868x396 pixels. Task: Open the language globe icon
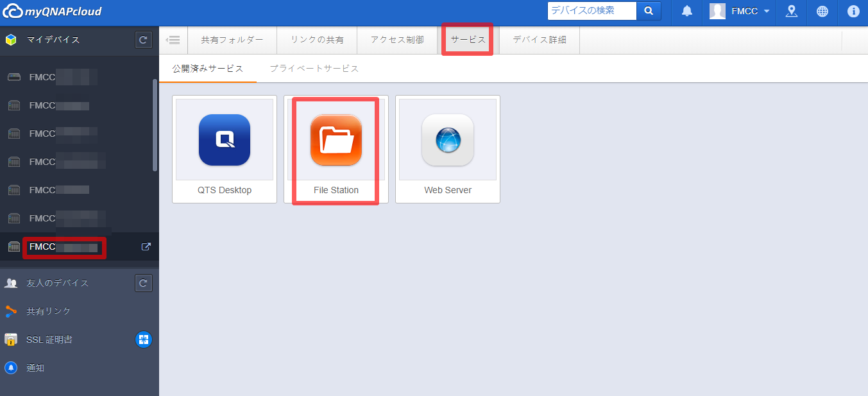click(822, 12)
